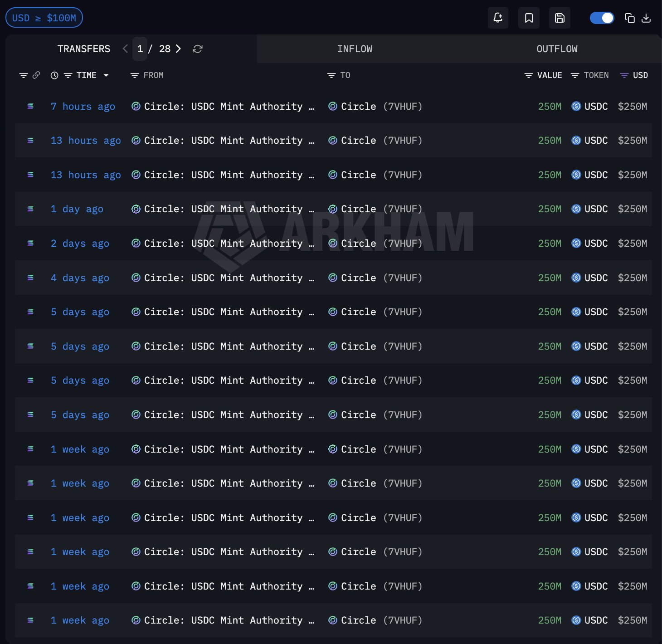Click Solana chain icon in first row
The image size is (662, 644).
(x=30, y=107)
